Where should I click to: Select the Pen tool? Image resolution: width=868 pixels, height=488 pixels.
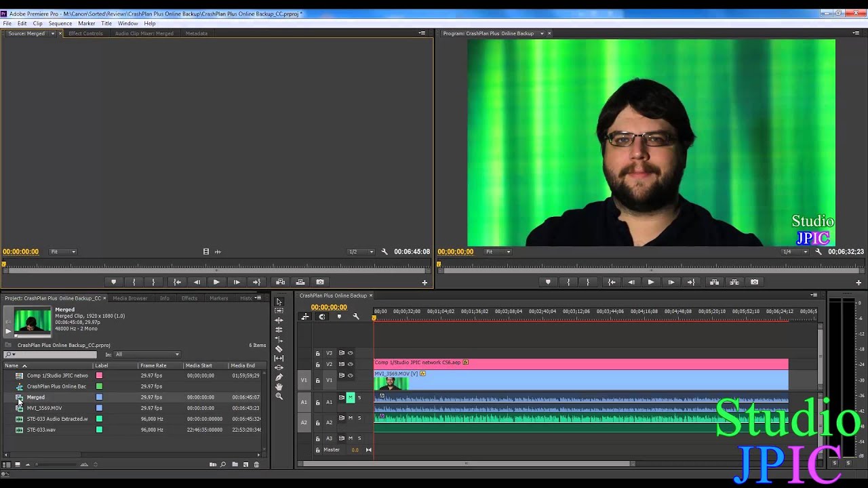(x=279, y=378)
